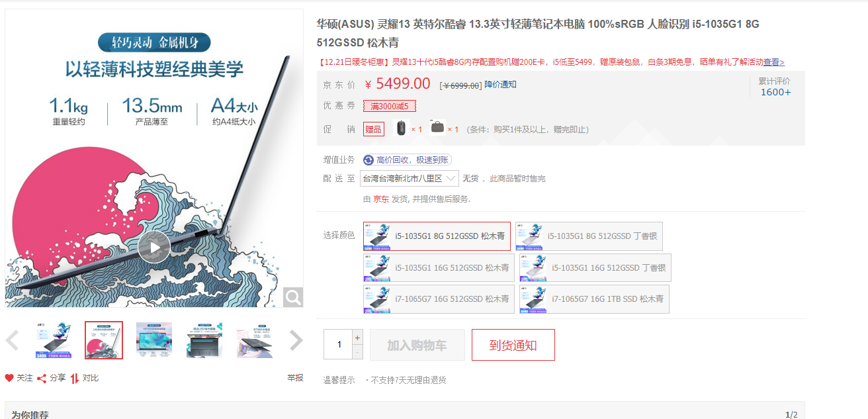The height and width of the screenshot is (419, 868).
Task: Click the 对比 compare icon
Action: [75, 378]
